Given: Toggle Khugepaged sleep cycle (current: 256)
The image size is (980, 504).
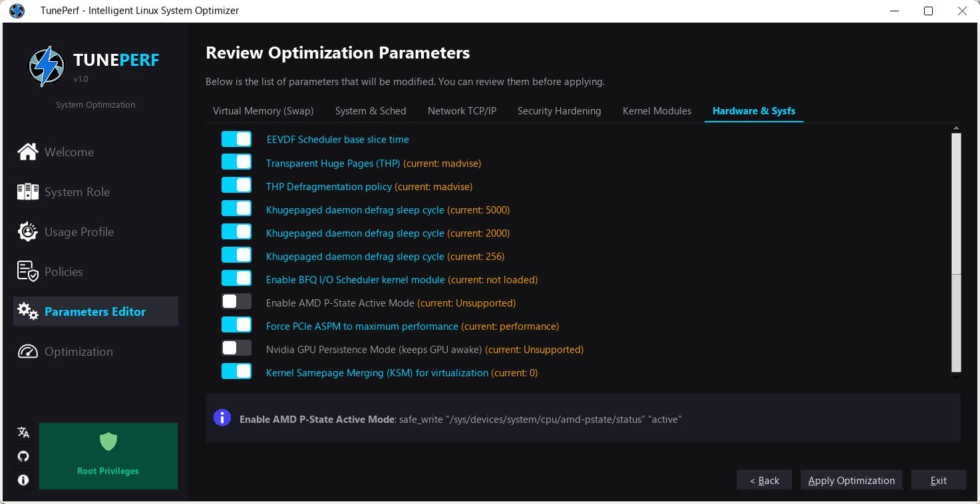Looking at the screenshot, I should [236, 255].
